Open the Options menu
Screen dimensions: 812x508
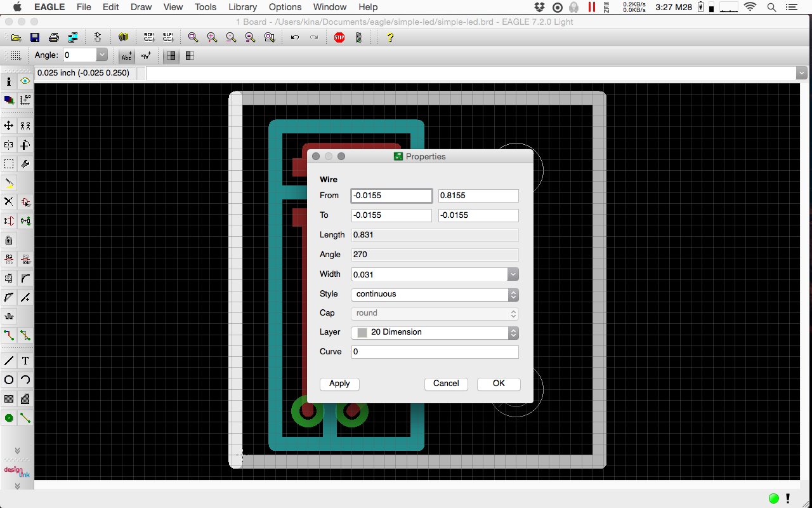tap(285, 7)
